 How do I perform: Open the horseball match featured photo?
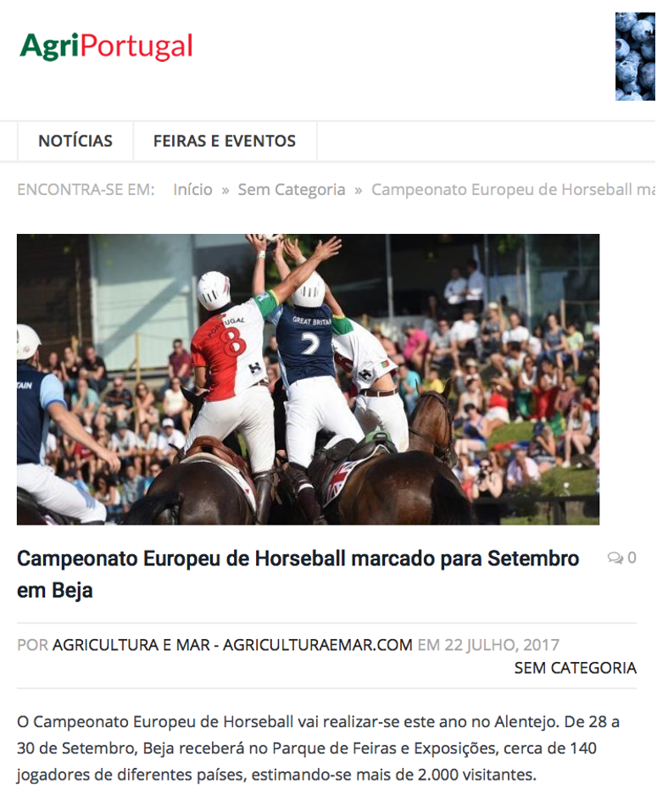click(308, 379)
